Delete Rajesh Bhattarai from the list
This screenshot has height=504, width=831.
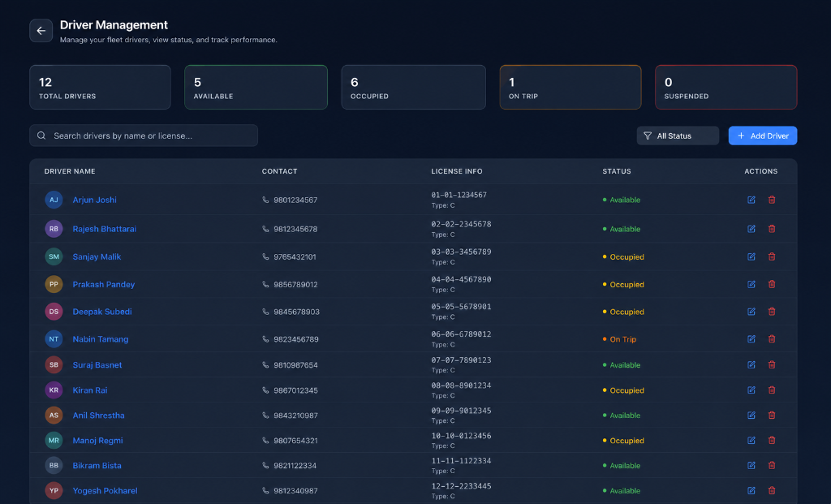click(x=772, y=229)
